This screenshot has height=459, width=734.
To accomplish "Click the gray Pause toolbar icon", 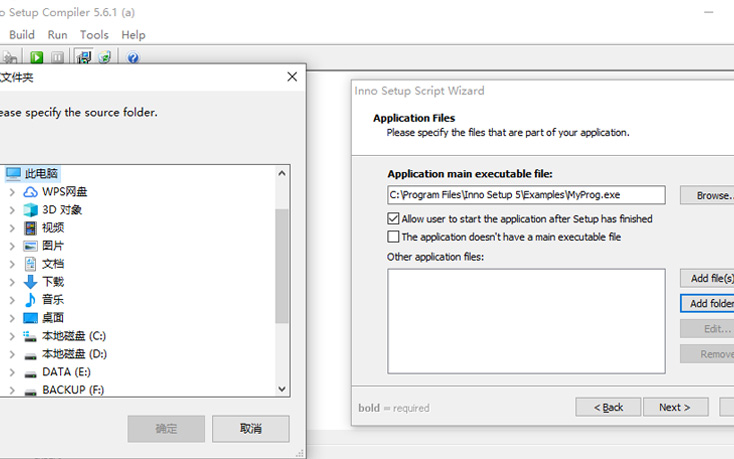I will coord(57,57).
